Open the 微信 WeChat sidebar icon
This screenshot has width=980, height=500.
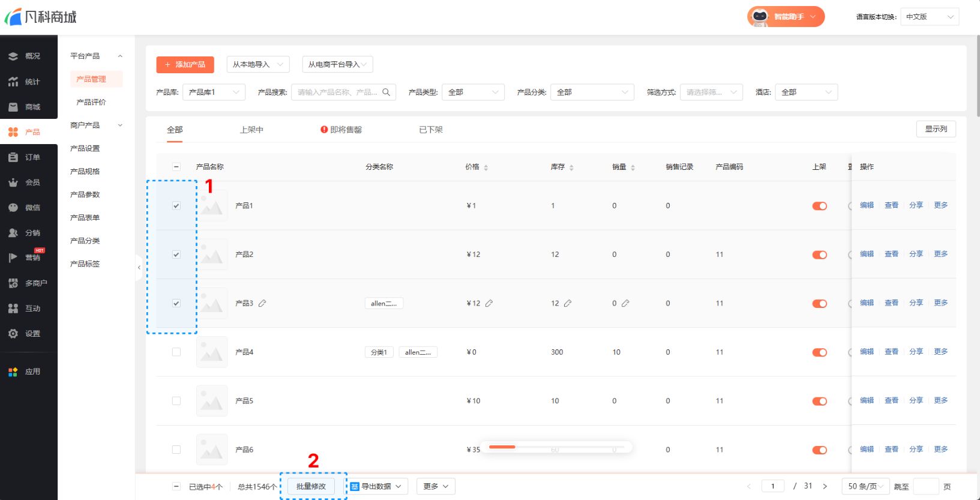pyautogui.click(x=13, y=208)
